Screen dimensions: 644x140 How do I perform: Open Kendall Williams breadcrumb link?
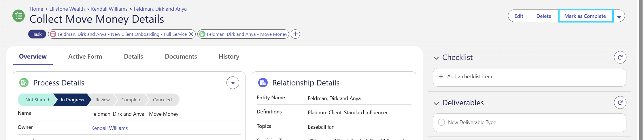[x=109, y=9]
